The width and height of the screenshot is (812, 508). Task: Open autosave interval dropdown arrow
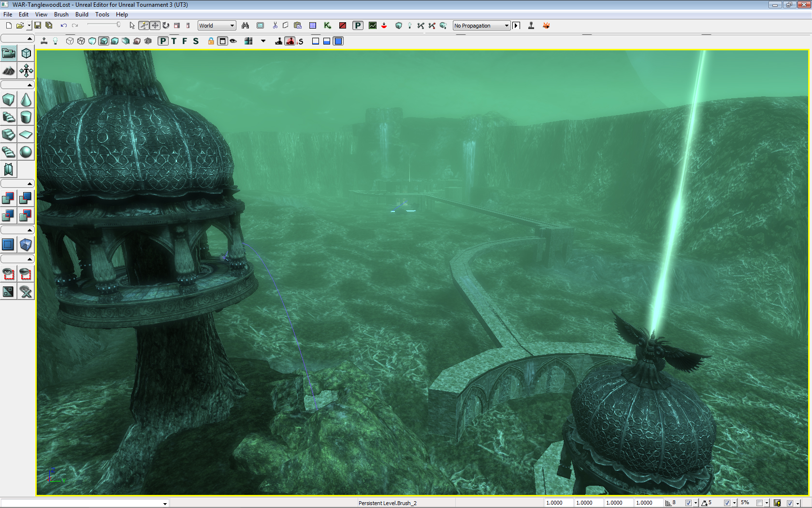point(797,503)
